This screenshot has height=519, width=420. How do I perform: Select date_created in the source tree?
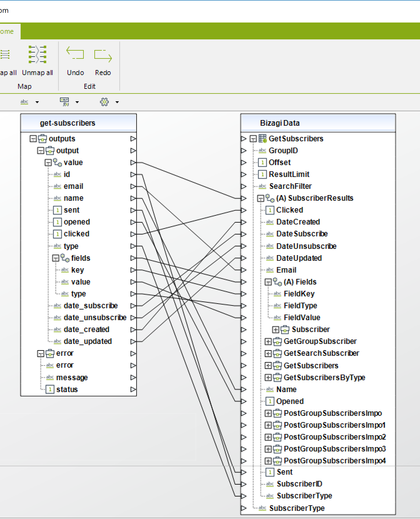87,330
